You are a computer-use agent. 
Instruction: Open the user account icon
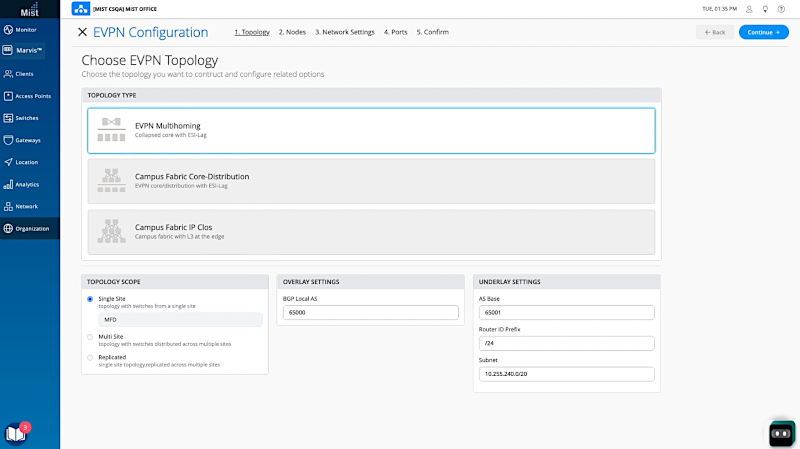(x=749, y=8)
